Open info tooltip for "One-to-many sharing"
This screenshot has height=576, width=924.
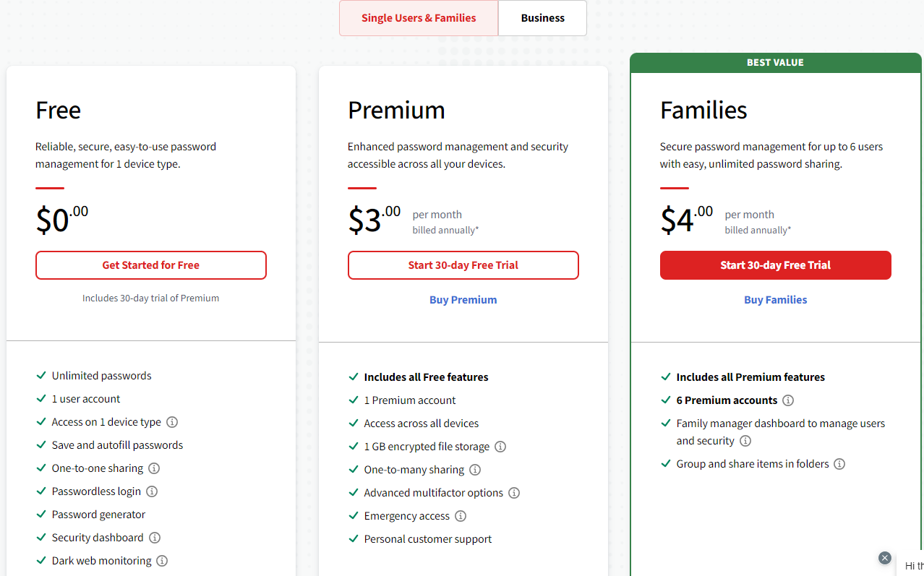475,469
